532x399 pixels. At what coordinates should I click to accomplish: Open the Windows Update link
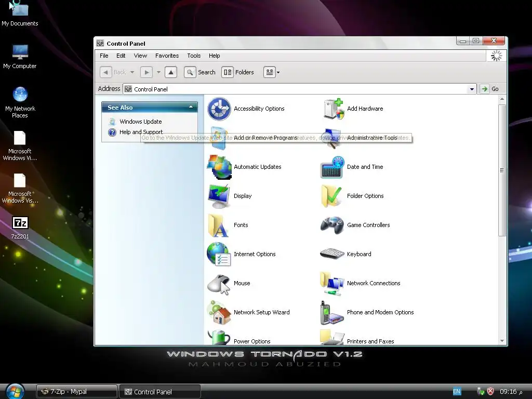click(x=140, y=122)
